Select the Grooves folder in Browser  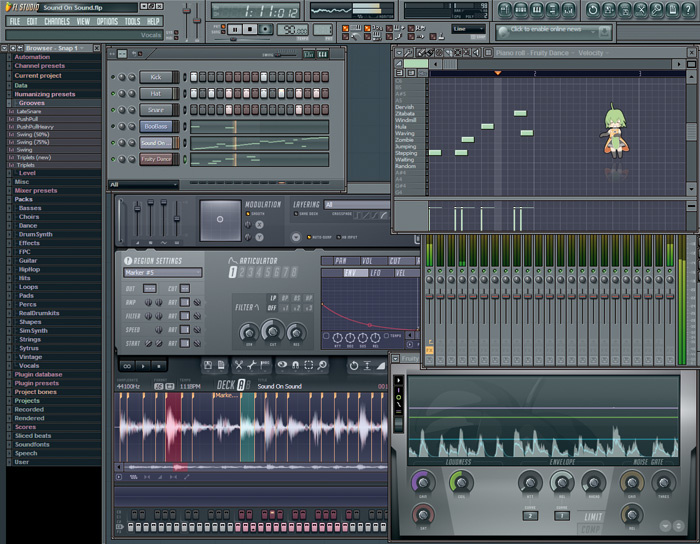coord(32,103)
